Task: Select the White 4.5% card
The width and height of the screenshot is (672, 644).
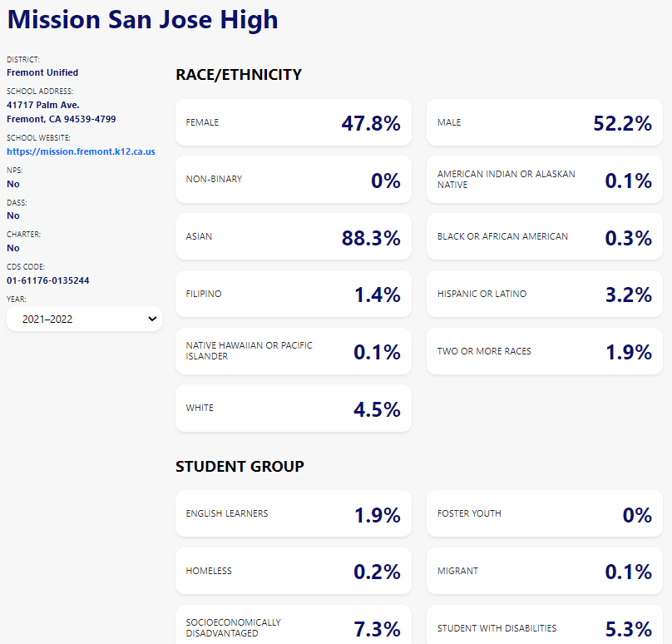Action: click(293, 409)
